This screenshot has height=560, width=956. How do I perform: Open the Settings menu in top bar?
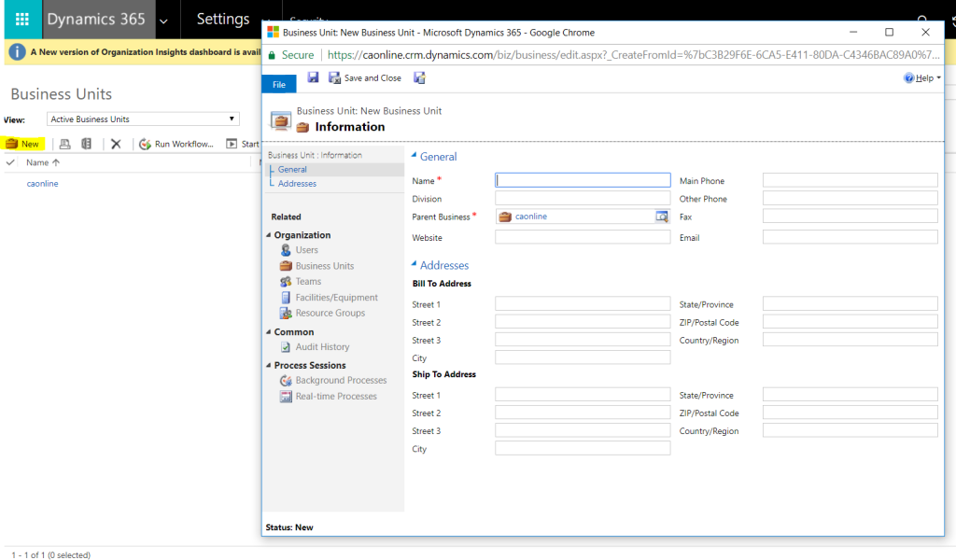(x=223, y=19)
